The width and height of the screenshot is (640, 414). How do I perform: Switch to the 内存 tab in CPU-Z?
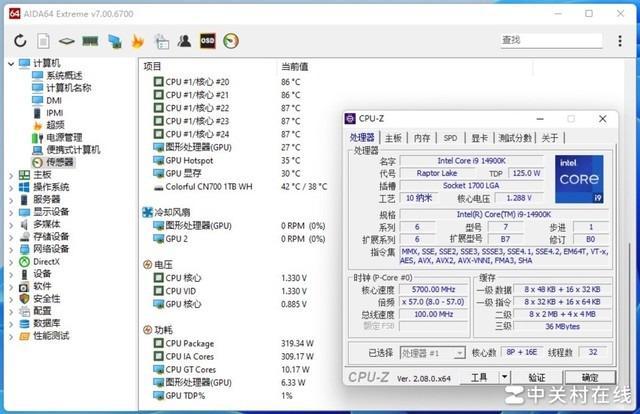[x=422, y=138]
